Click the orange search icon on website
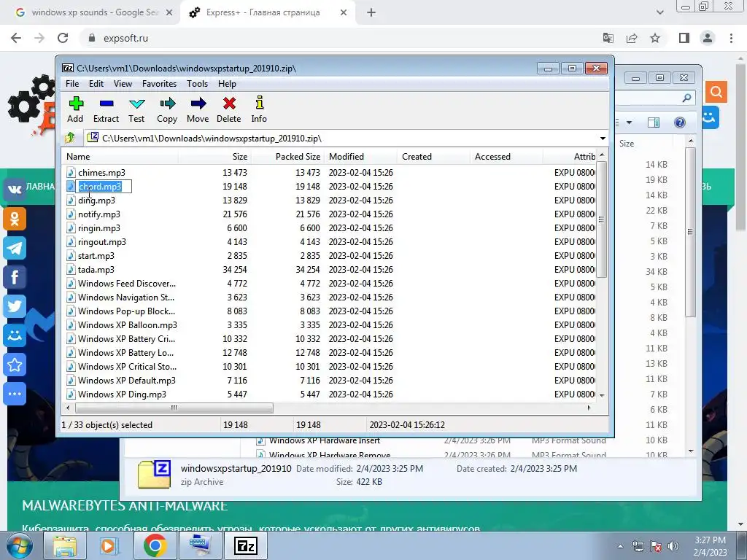The image size is (747, 560). 716,91
